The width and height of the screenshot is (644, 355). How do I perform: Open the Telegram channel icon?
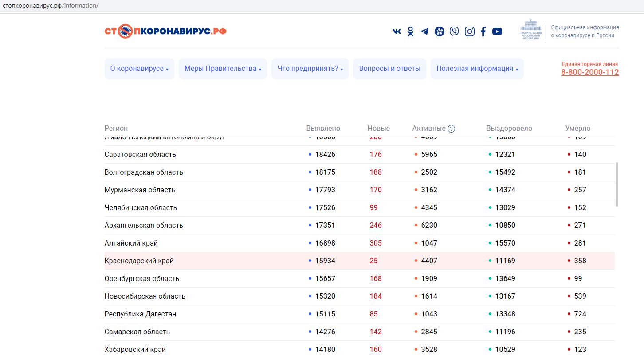tap(424, 31)
